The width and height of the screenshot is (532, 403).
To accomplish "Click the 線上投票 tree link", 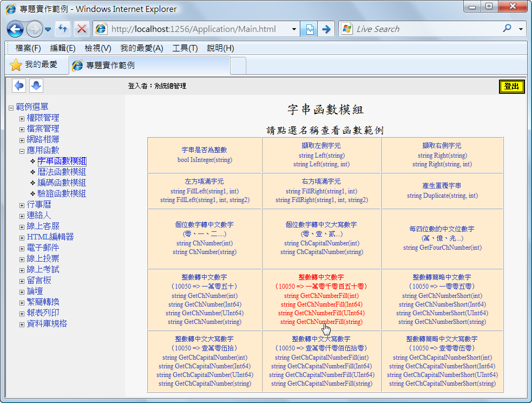I will (x=43, y=258).
